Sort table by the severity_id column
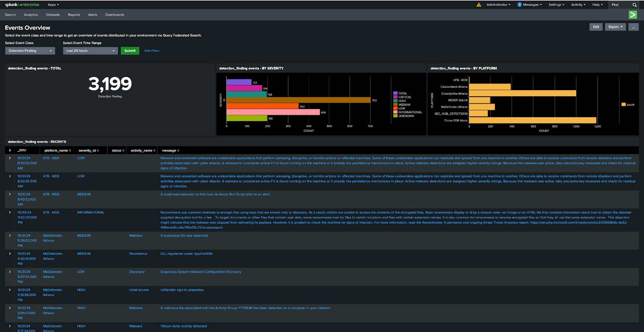Viewport: 644px width, 332px height. pos(89,151)
